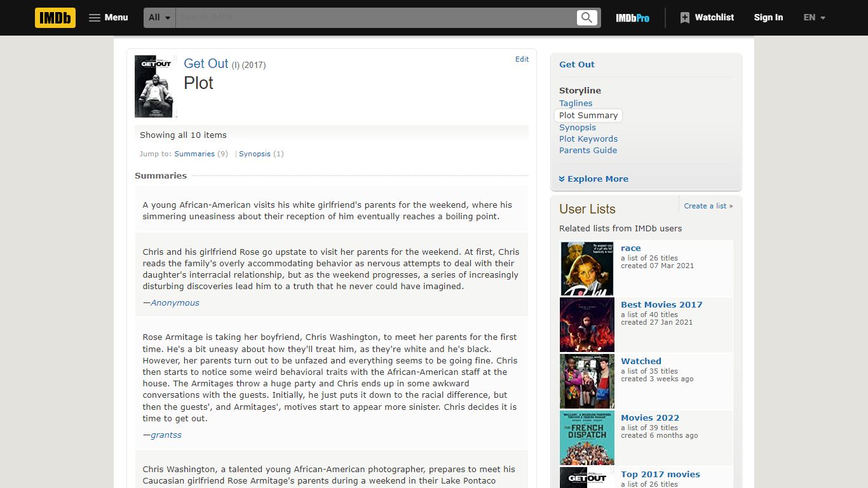Viewport: 868px width, 488px height.
Task: Open the Movies 2022 list link
Action: (650, 418)
